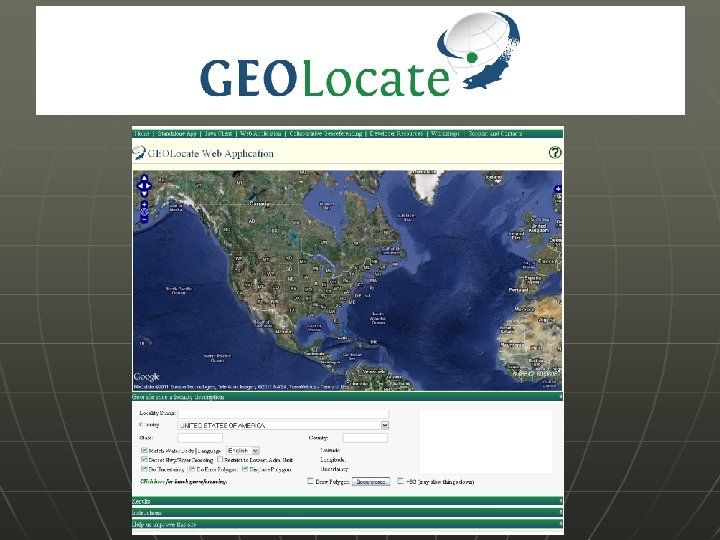Expand the Instructions section bar
720x540 pixels.
click(x=348, y=512)
